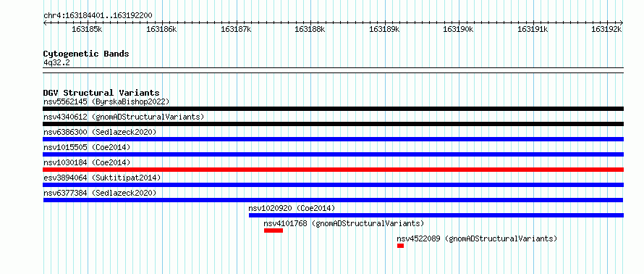
Task: Click the chr4:163184401..163192200 region label
Action: click(x=98, y=16)
